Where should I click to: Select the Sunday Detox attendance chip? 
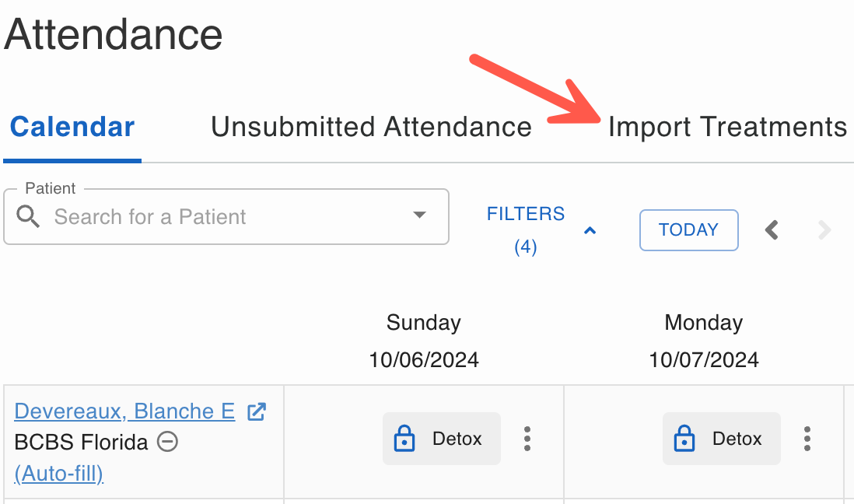pos(442,439)
